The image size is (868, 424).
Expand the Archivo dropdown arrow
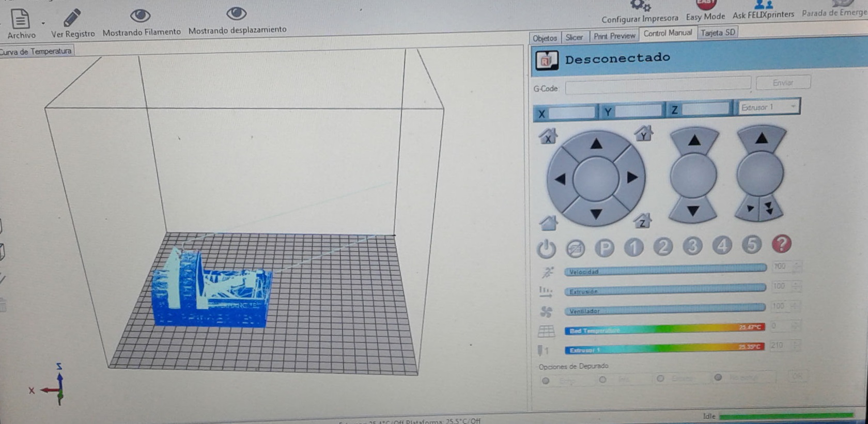coord(43,23)
